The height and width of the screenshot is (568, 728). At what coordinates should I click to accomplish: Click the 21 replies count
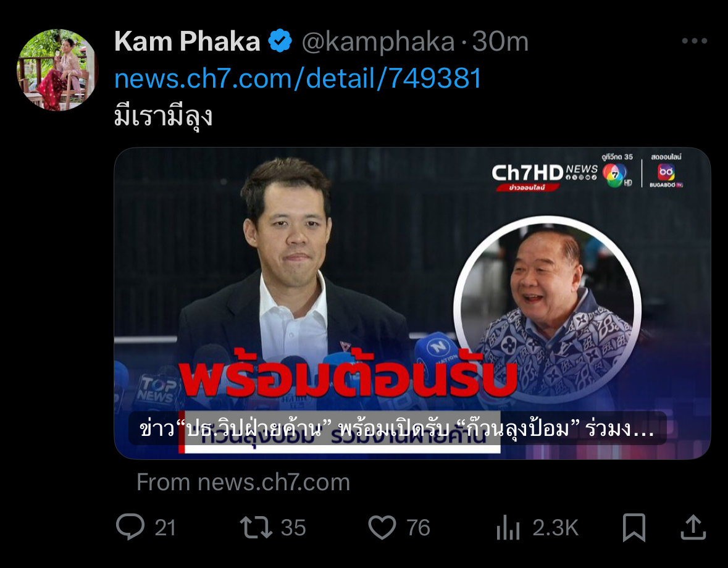point(165,528)
